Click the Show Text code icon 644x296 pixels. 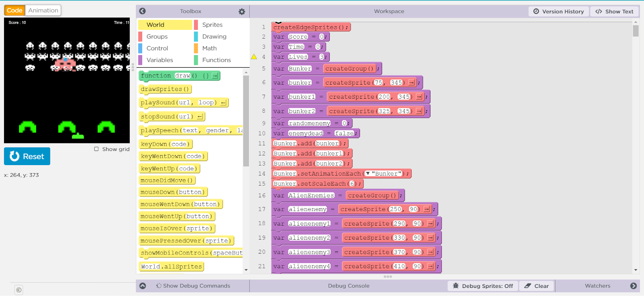599,11
